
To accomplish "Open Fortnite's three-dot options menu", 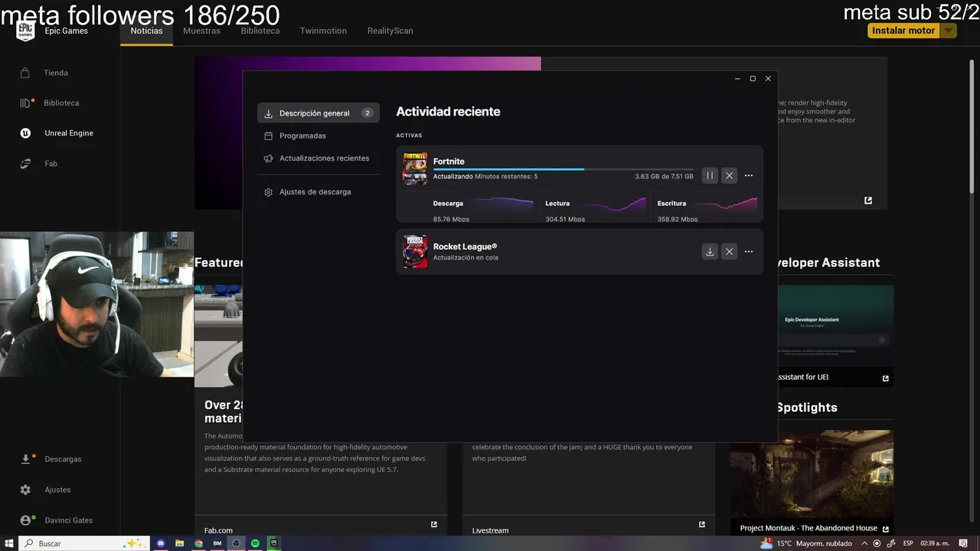I will [x=749, y=175].
